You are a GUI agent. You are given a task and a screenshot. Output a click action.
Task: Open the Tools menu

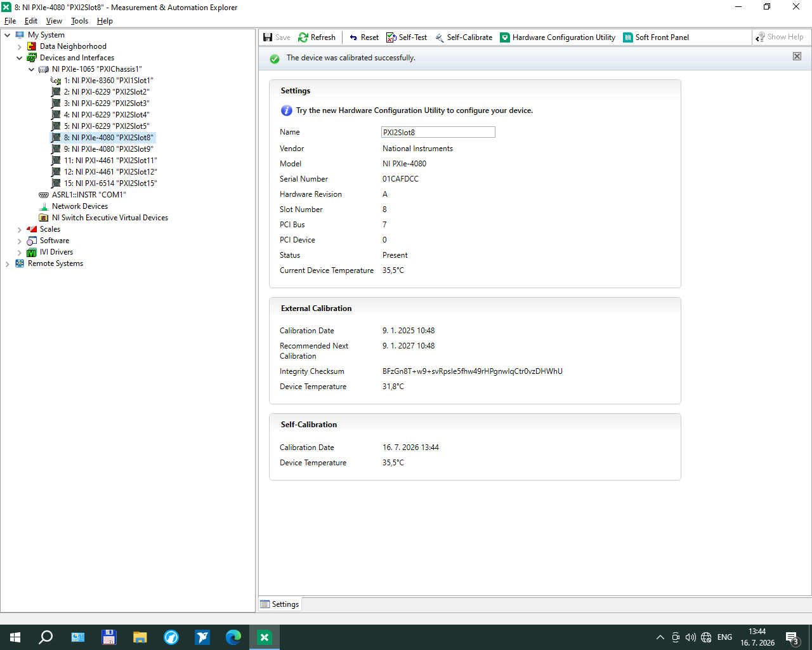(x=79, y=21)
